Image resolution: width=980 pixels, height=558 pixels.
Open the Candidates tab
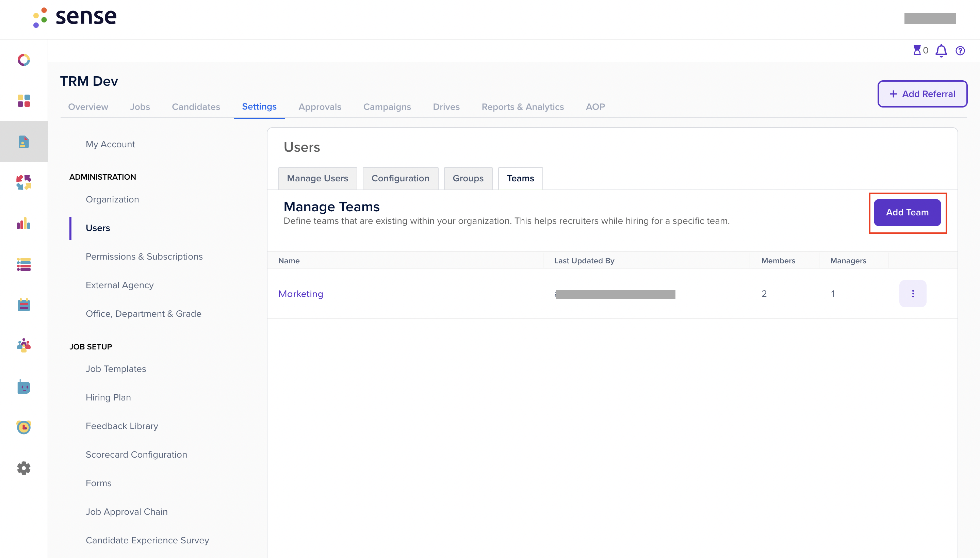pos(196,107)
